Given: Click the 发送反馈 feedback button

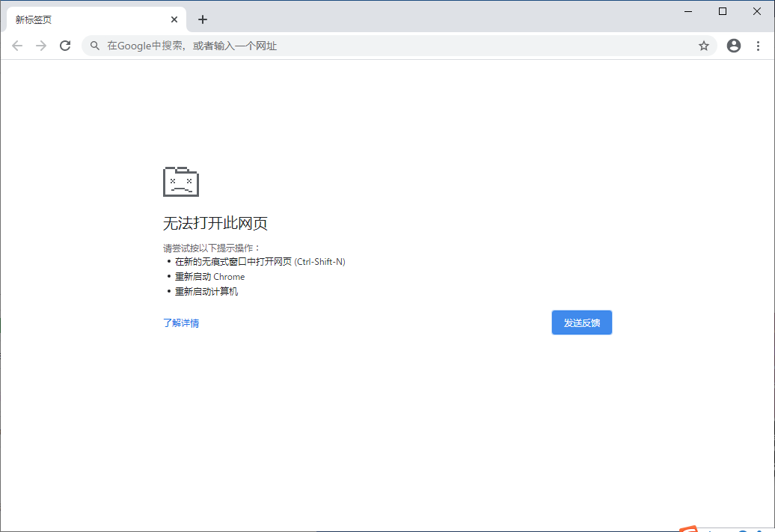Looking at the screenshot, I should (582, 322).
